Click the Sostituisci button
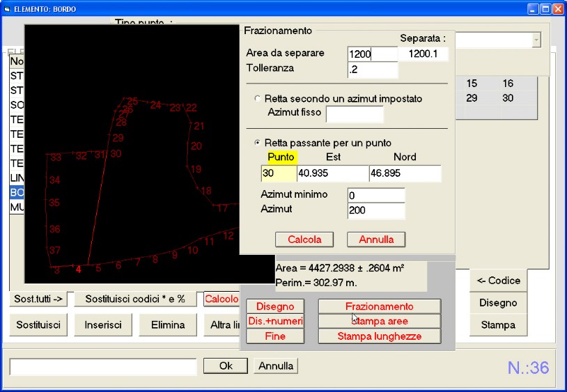Viewport: 567px width, 392px height. [x=38, y=324]
